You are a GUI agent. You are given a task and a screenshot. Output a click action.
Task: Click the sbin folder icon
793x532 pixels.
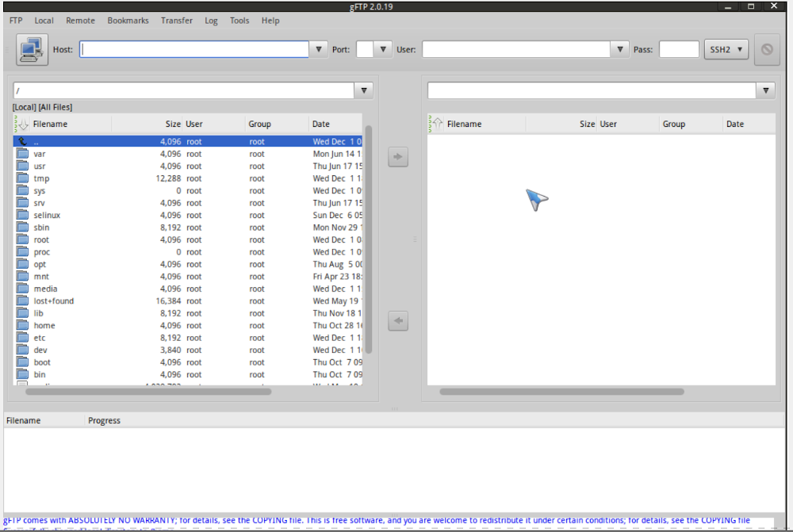(22, 227)
